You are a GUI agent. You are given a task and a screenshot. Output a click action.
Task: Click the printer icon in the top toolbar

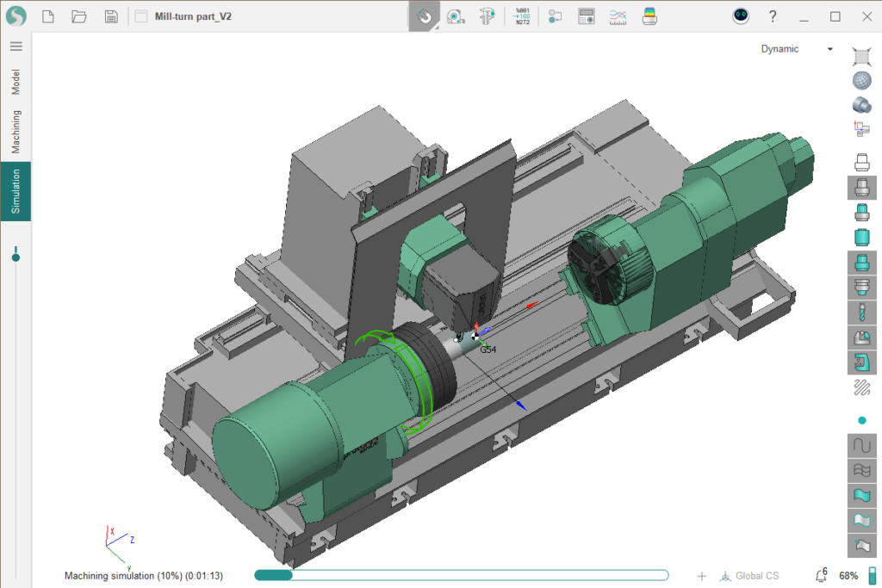(x=649, y=16)
